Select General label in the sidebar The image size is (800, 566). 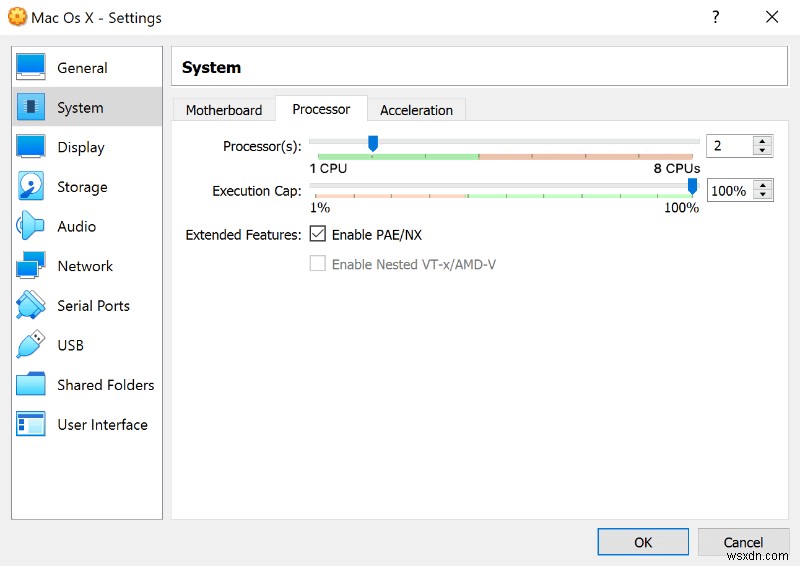pos(82,68)
